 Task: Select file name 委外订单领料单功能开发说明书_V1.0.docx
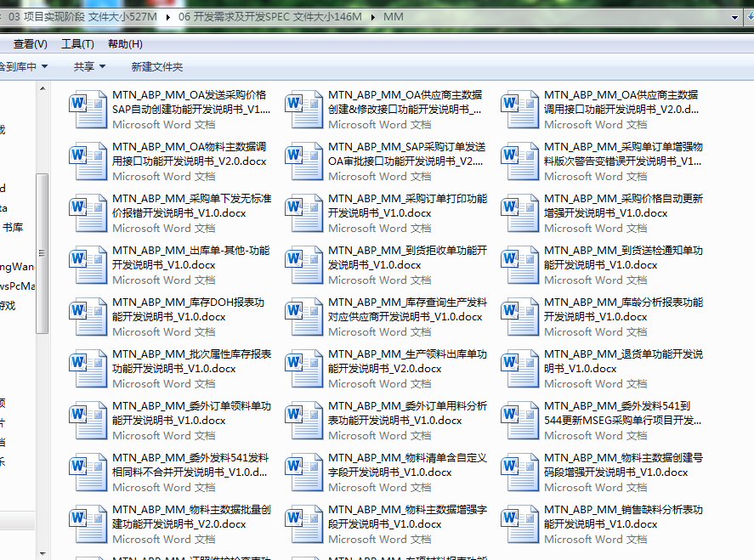pyautogui.click(x=191, y=413)
